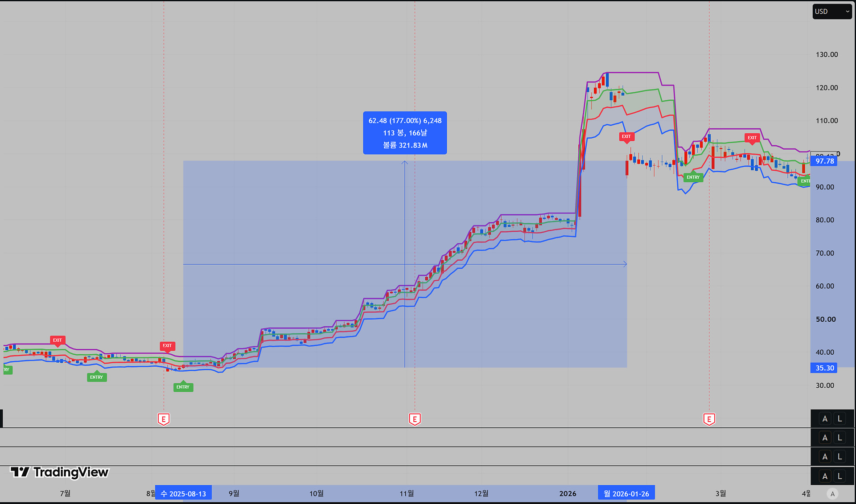Click the 2026 time axis label
Image resolution: width=856 pixels, height=504 pixels.
click(x=568, y=493)
